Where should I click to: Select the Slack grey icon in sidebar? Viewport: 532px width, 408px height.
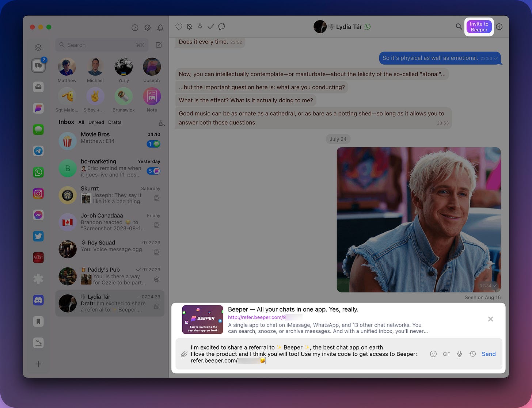pyautogui.click(x=38, y=279)
